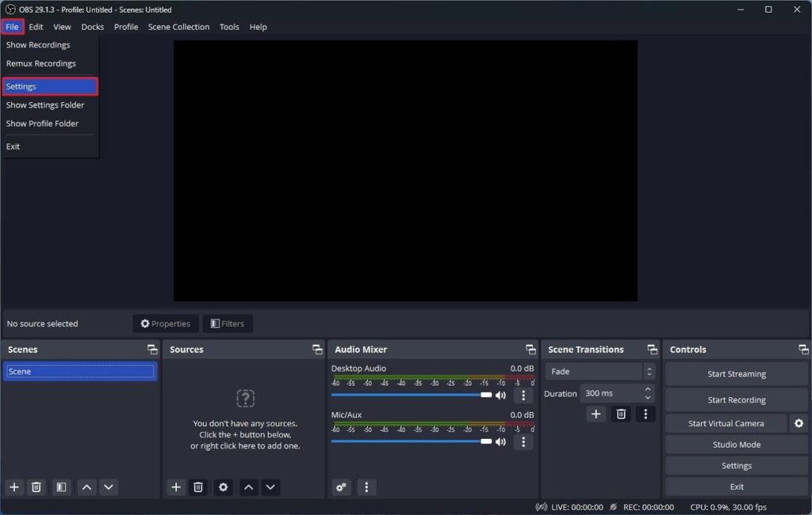Screen dimensions: 812x515
Task: Mute Desktop Audio speaker icon
Action: (x=500, y=395)
